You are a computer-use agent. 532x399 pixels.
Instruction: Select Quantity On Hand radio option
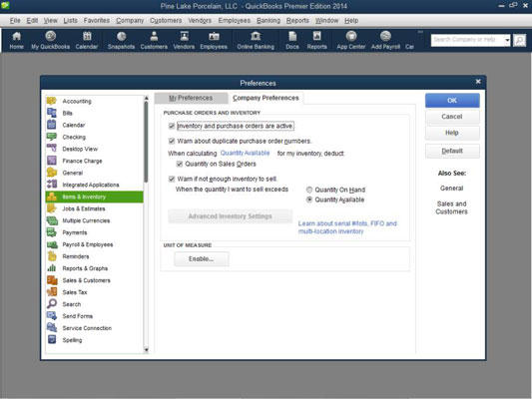point(309,190)
